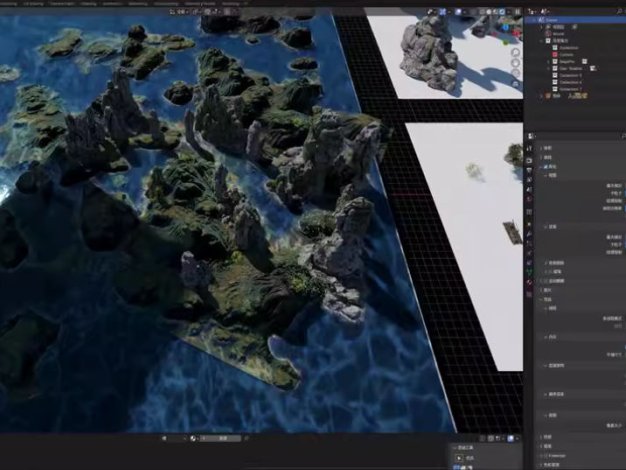Click camera view gizmo in small viewport
This screenshot has height=470, width=626.
(x=516, y=73)
